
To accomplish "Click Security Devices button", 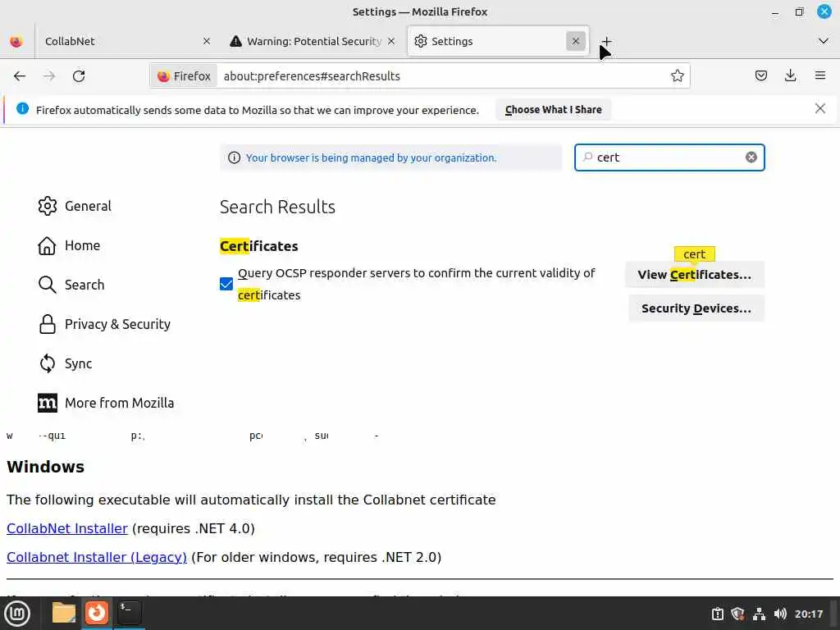I will [x=696, y=308].
